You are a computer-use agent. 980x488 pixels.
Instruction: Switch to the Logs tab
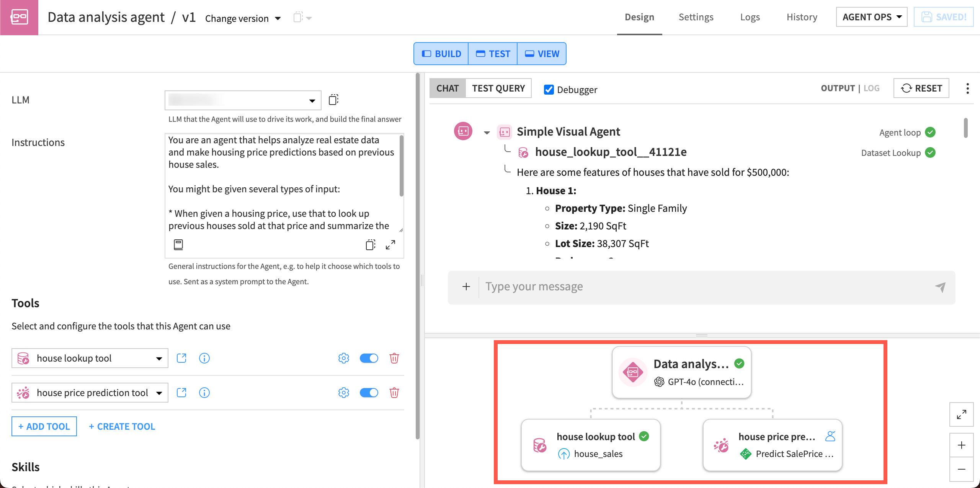(x=750, y=17)
